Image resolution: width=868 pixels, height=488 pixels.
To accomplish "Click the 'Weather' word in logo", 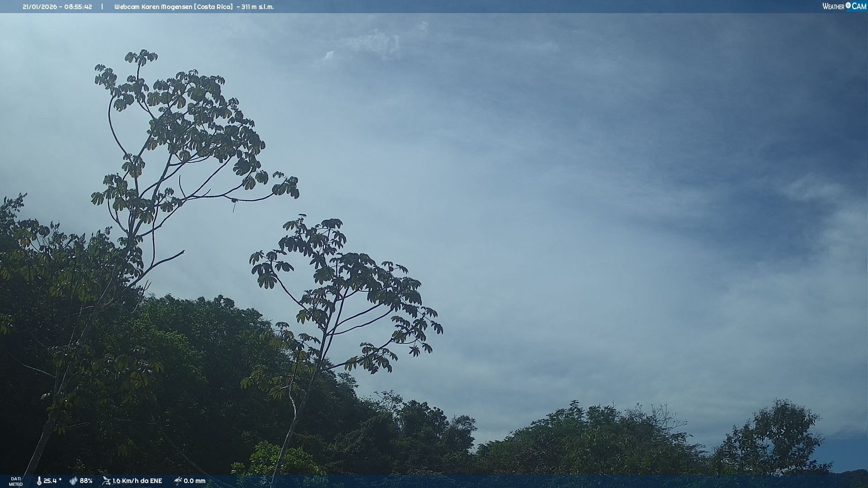I will [x=833, y=6].
